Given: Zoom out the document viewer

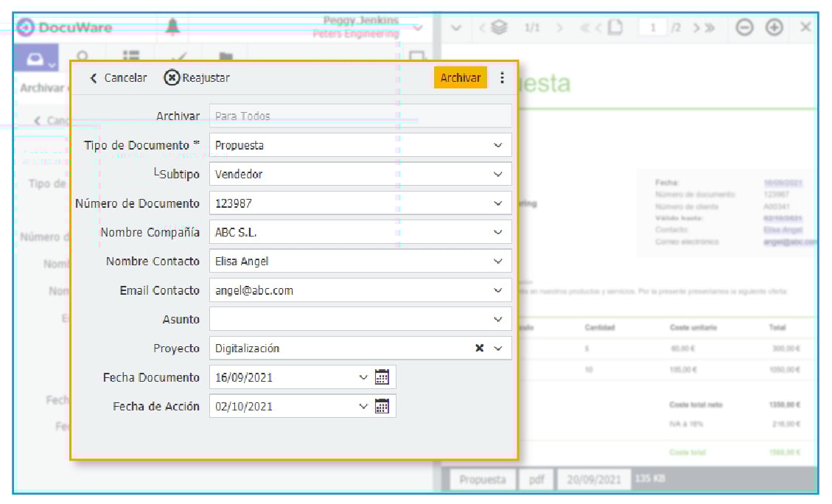Looking at the screenshot, I should (745, 27).
